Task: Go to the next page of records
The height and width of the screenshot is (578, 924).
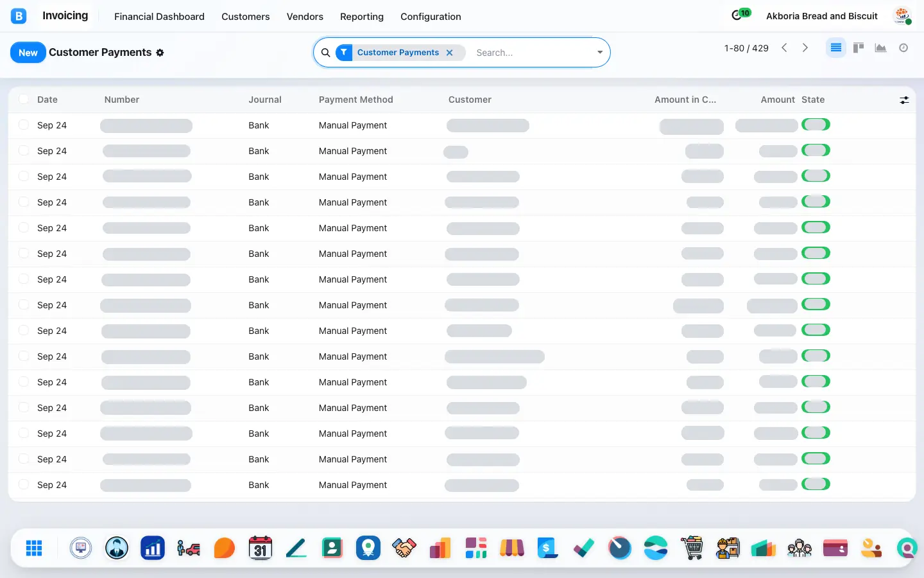Action: [805, 48]
